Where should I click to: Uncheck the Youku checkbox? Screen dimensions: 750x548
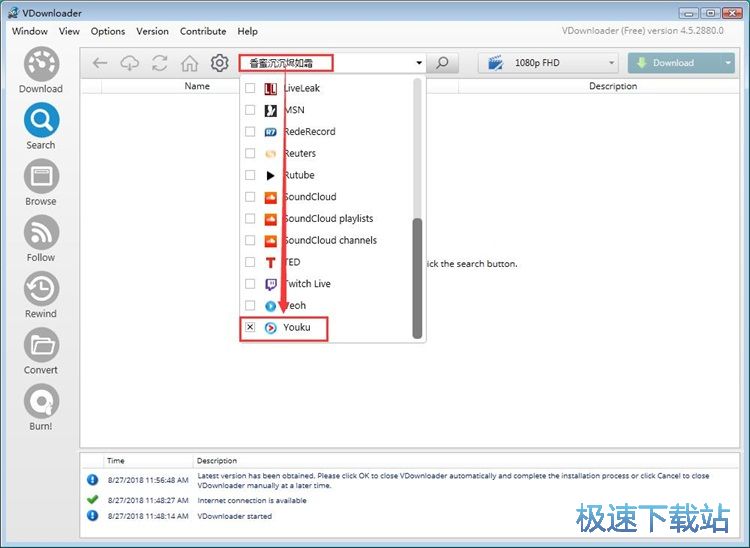(x=250, y=327)
